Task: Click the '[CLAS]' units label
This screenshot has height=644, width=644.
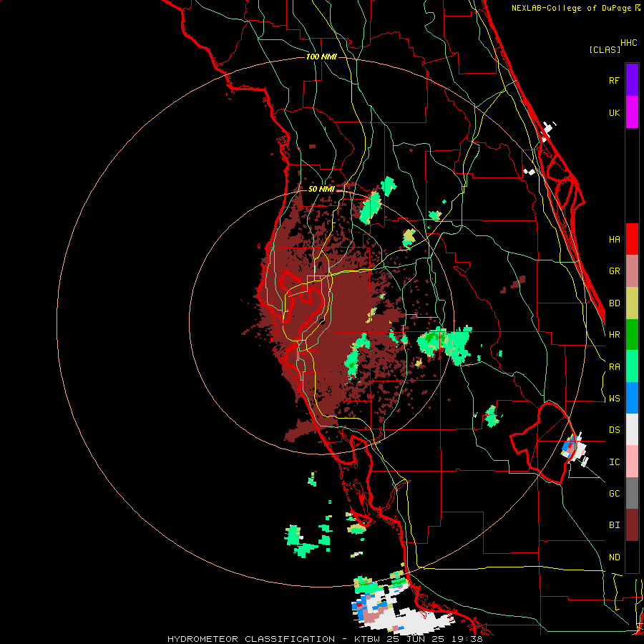Action: coord(605,50)
